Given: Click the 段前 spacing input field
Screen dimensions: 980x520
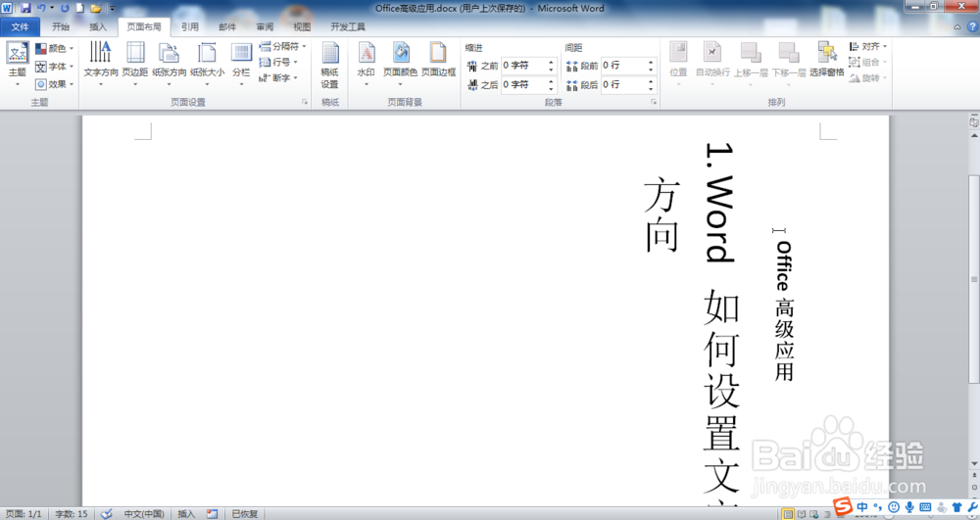Looking at the screenshot, I should point(623,66).
